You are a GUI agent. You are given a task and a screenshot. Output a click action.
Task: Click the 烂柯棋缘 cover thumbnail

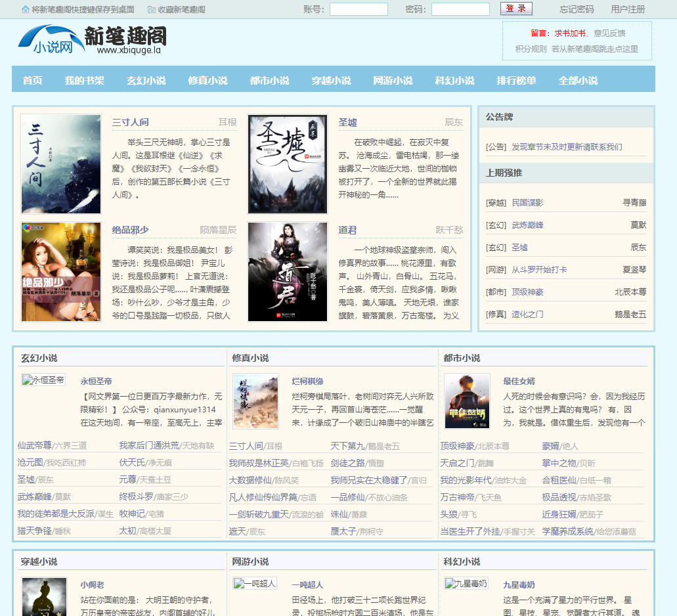point(255,401)
